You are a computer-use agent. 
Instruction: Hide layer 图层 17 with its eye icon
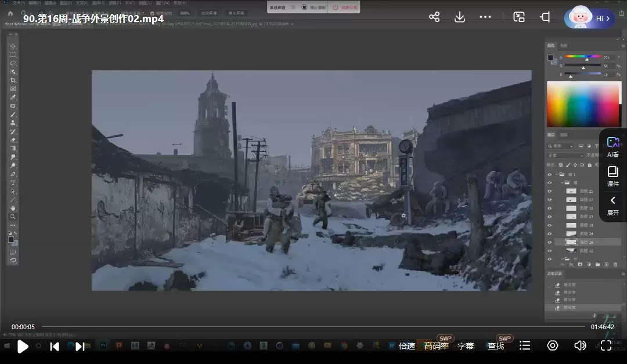tap(549, 200)
